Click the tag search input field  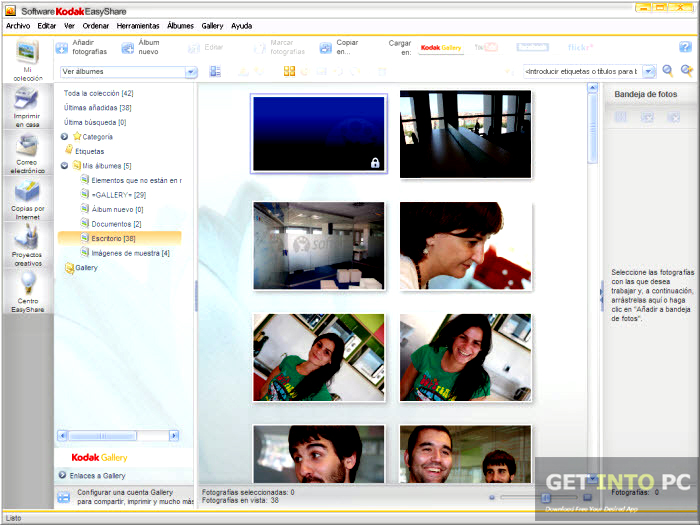[x=583, y=71]
